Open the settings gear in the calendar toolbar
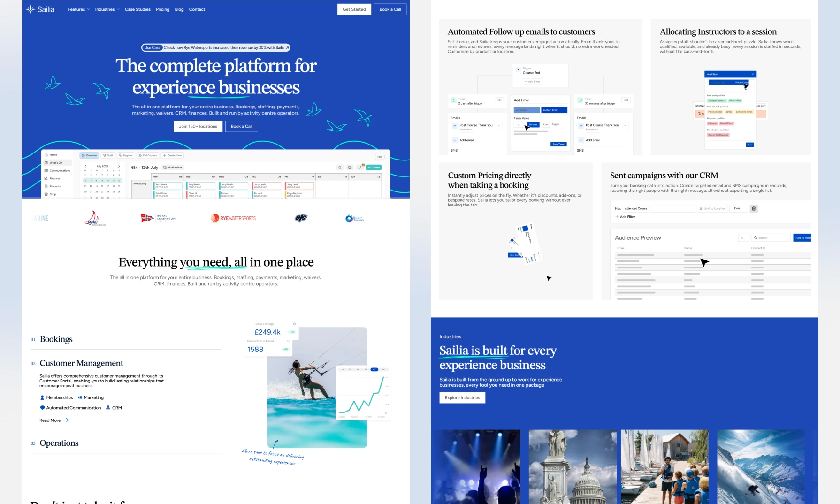840x504 pixels. [350, 168]
